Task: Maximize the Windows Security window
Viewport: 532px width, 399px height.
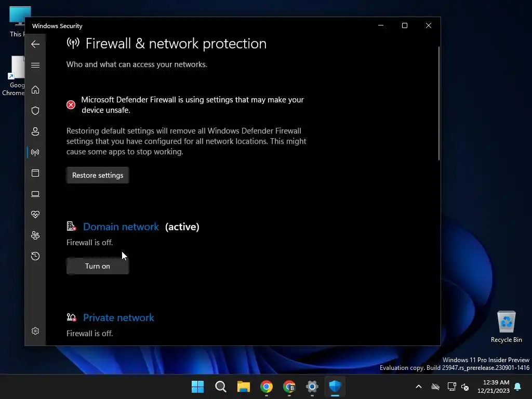Action: click(404, 25)
